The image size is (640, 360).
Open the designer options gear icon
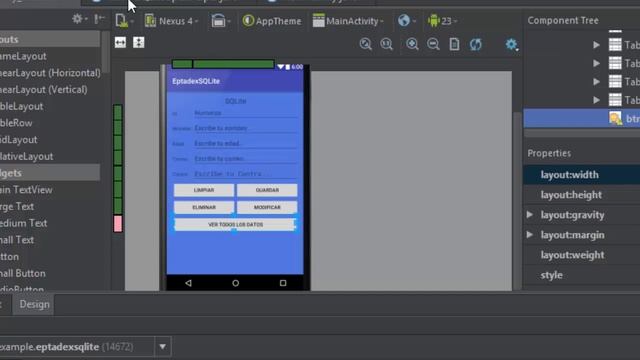511,44
